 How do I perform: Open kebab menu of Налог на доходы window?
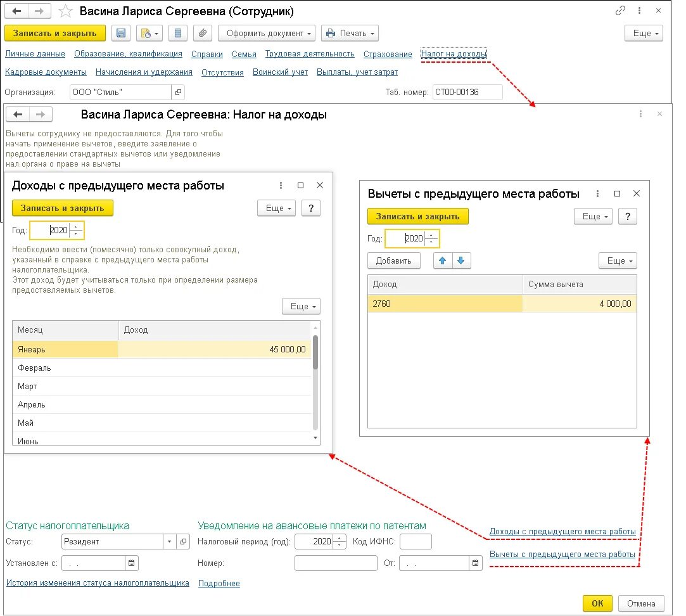click(640, 114)
